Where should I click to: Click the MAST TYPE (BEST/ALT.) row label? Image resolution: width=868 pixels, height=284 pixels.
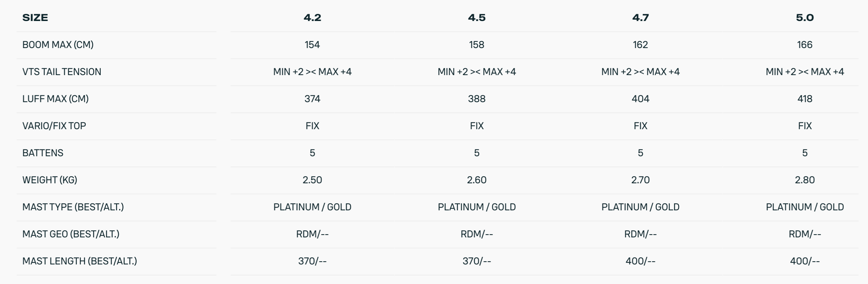[x=73, y=207]
